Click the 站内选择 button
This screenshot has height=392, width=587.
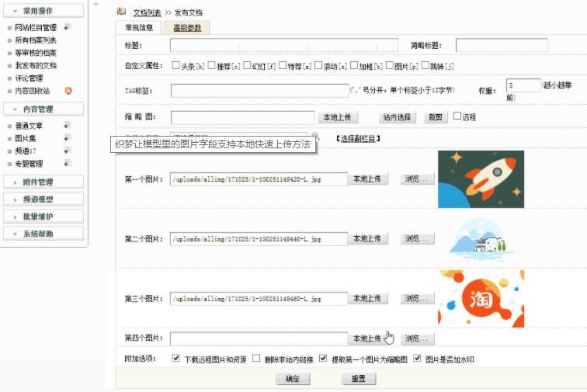pos(398,117)
